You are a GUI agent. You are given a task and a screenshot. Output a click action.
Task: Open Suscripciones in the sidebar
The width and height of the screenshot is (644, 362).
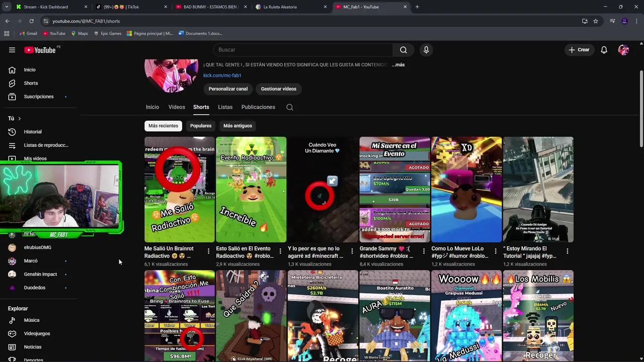39,97
